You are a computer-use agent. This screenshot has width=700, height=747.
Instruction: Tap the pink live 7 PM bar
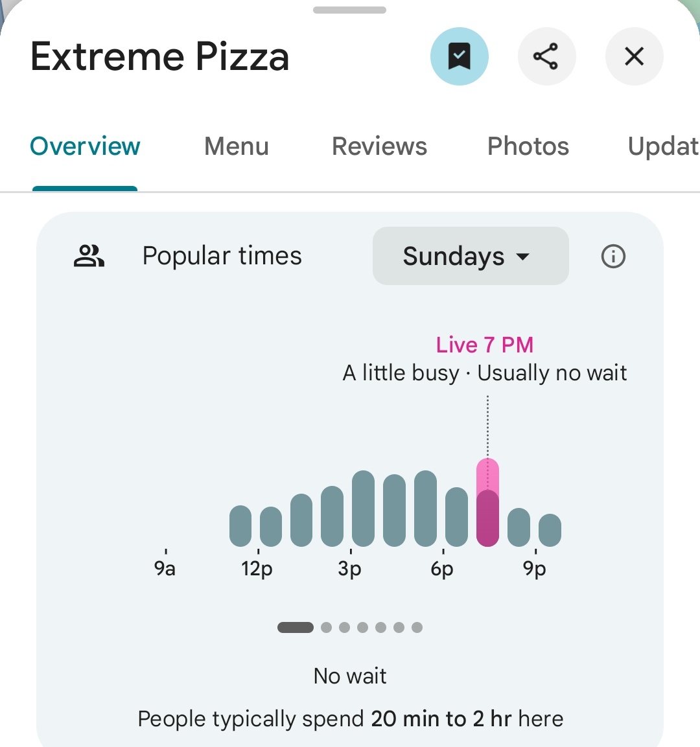click(487, 503)
